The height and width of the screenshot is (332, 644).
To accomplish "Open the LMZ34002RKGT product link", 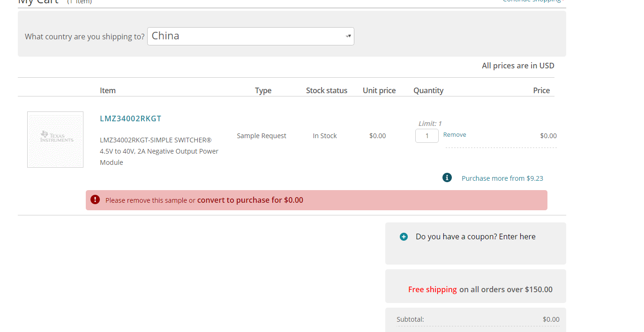I will (130, 118).
